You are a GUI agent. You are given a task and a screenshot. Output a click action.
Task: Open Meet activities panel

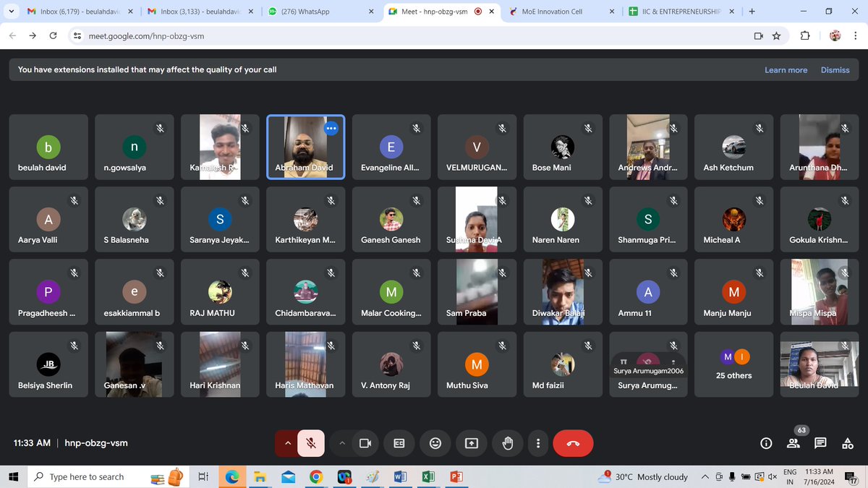click(847, 443)
